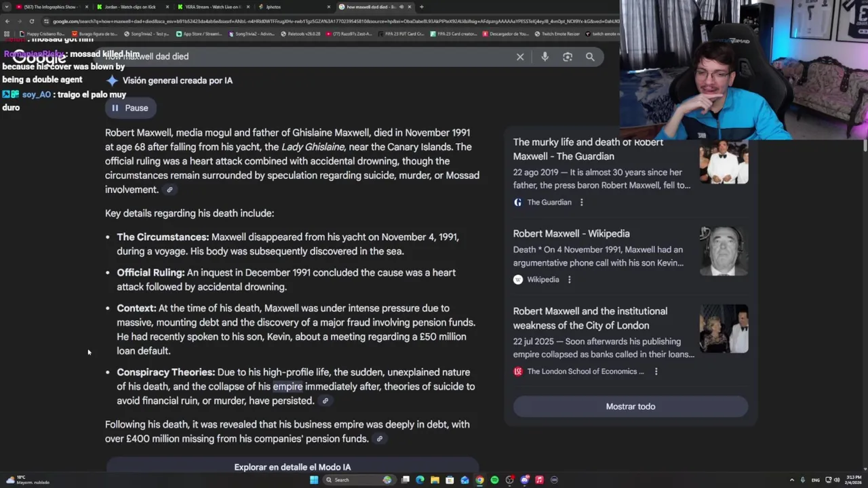The image size is (868, 488).
Task: Clear the Google search box with the X icon
Action: 520,57
